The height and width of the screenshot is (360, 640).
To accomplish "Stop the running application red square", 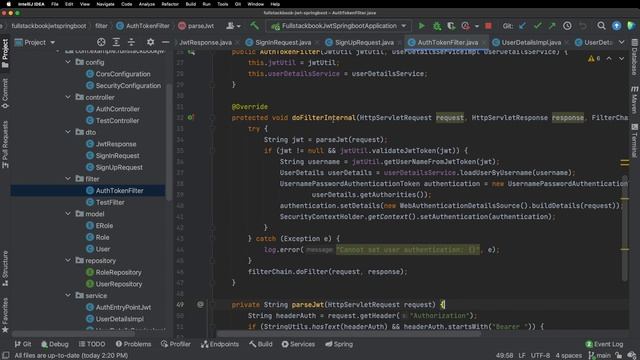I will [x=488, y=26].
